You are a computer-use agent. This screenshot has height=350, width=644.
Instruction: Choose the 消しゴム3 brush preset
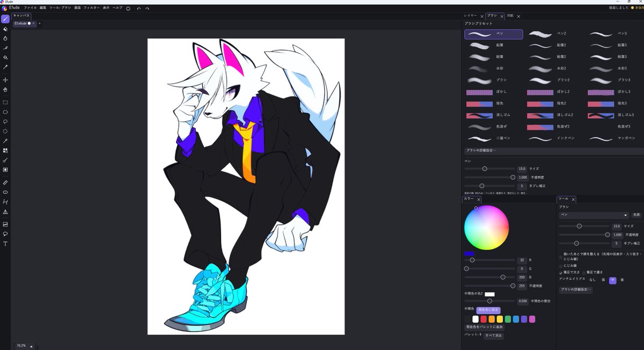(x=615, y=115)
